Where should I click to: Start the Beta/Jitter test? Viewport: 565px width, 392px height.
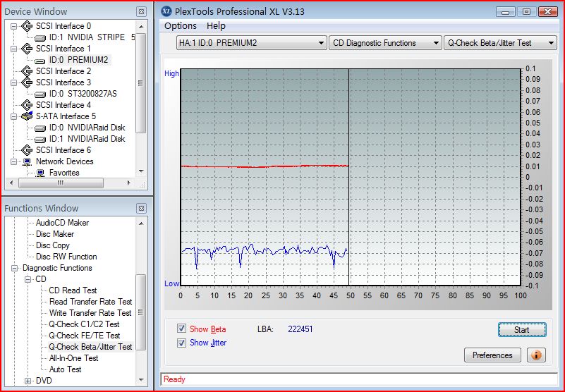click(522, 330)
